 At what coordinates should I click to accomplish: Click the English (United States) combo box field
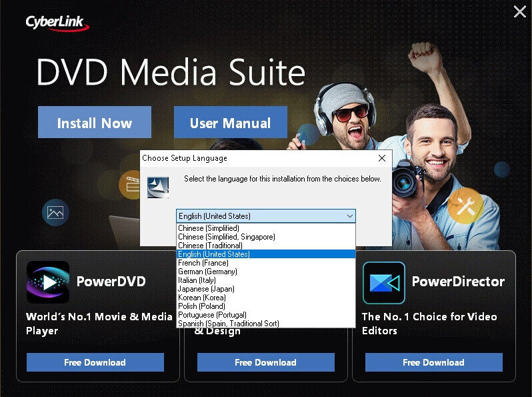265,216
